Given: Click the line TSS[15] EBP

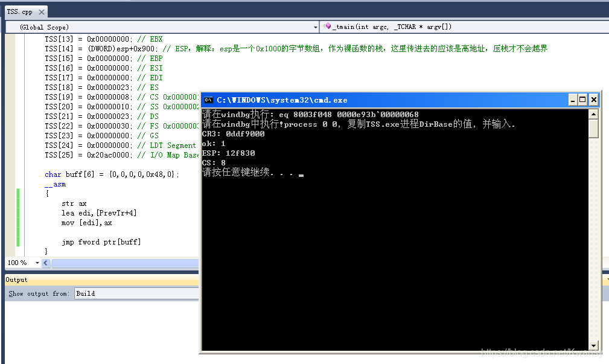Looking at the screenshot, I should pos(104,59).
